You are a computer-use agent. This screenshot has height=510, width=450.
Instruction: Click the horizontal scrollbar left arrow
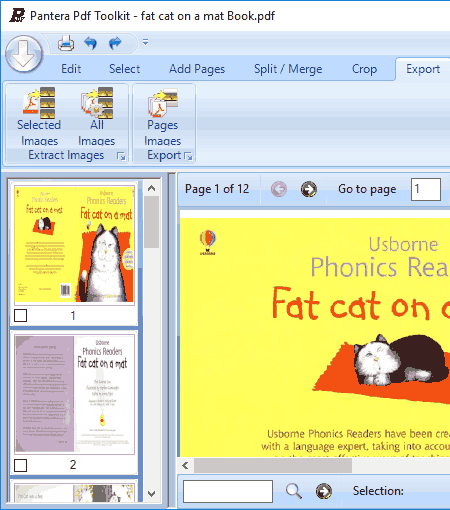[185, 465]
